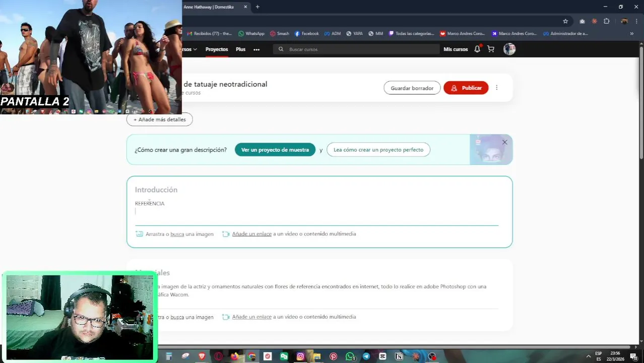644x363 pixels.
Task: Open the notifications bell icon
Action: point(477,49)
